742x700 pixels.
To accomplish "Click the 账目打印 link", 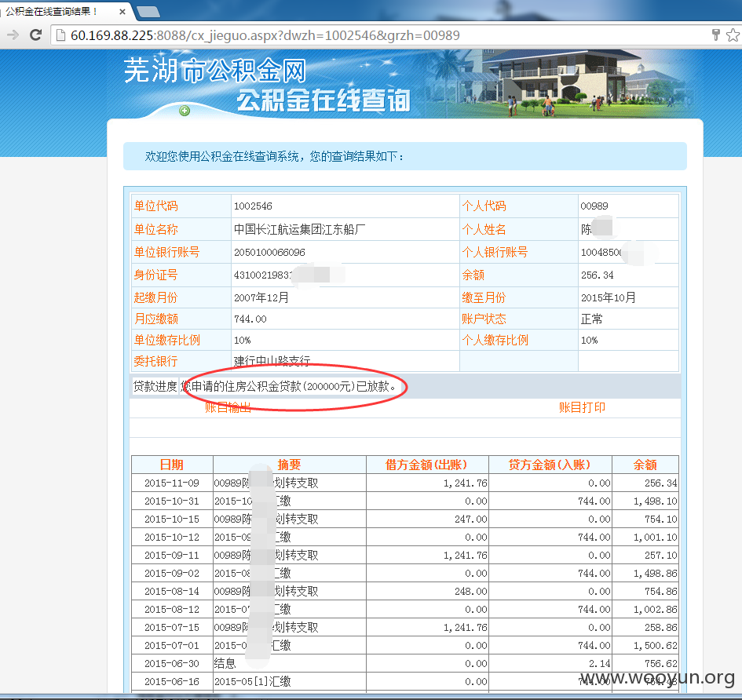I will point(582,407).
